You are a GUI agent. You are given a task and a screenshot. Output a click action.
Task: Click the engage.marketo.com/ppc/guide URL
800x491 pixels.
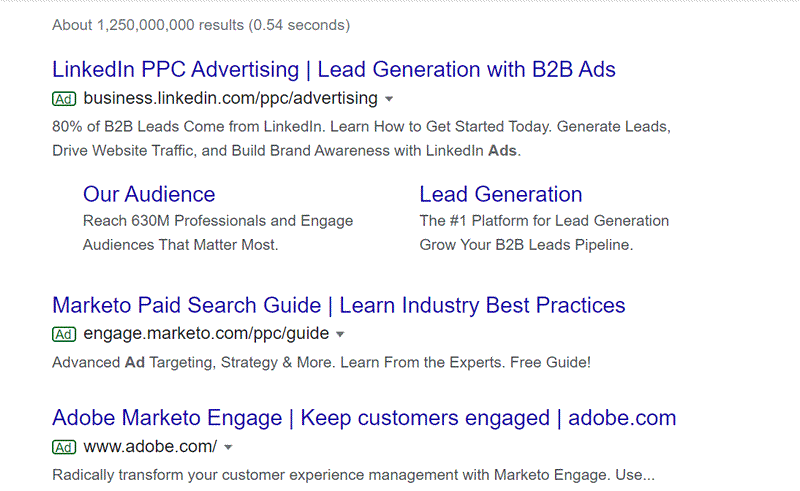tap(206, 333)
